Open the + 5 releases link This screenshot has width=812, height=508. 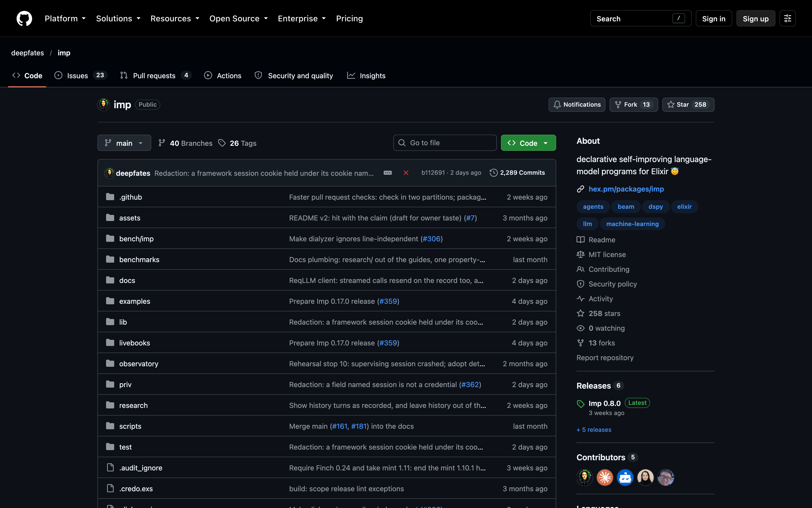(594, 430)
